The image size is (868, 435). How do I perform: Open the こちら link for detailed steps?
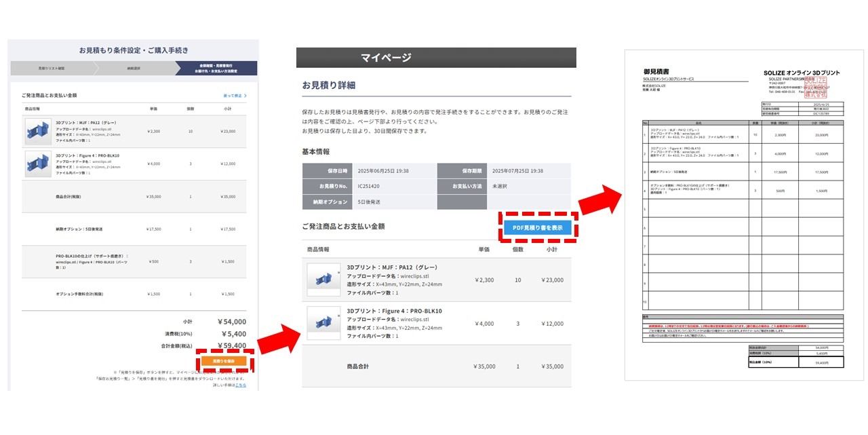point(241,385)
